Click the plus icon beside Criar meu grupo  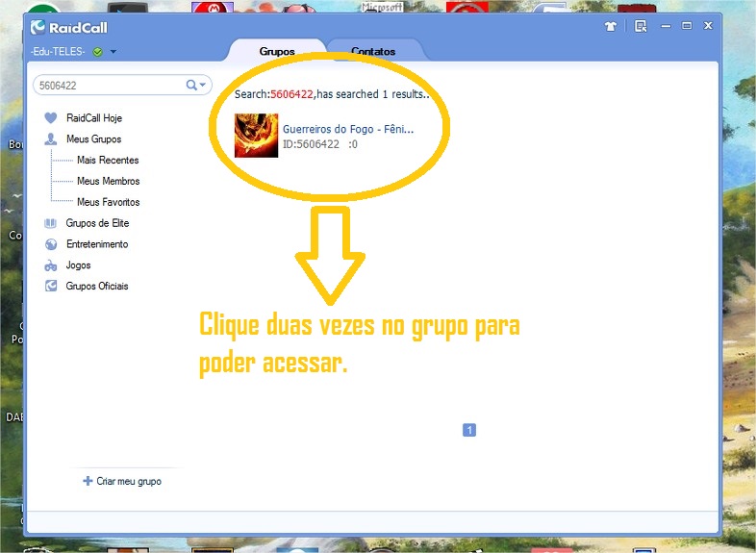(88, 481)
